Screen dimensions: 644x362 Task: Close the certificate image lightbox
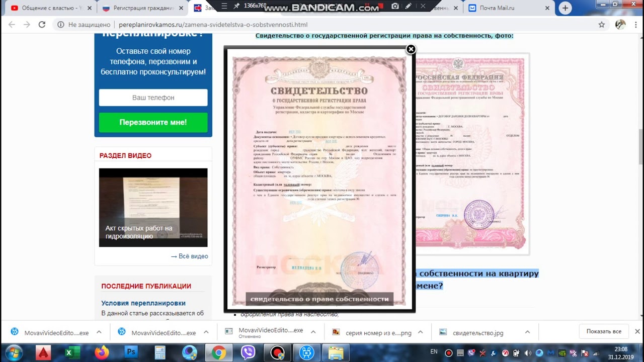[x=411, y=49]
